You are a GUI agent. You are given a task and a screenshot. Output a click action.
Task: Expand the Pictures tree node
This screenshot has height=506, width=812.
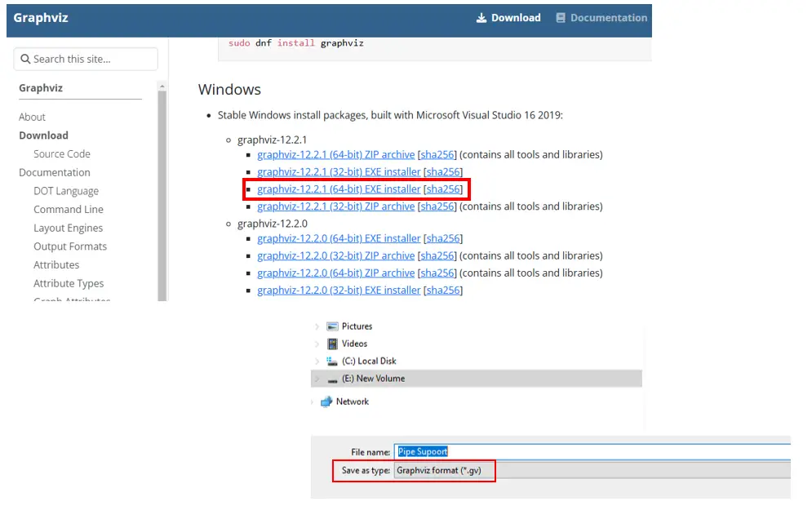coord(317,326)
